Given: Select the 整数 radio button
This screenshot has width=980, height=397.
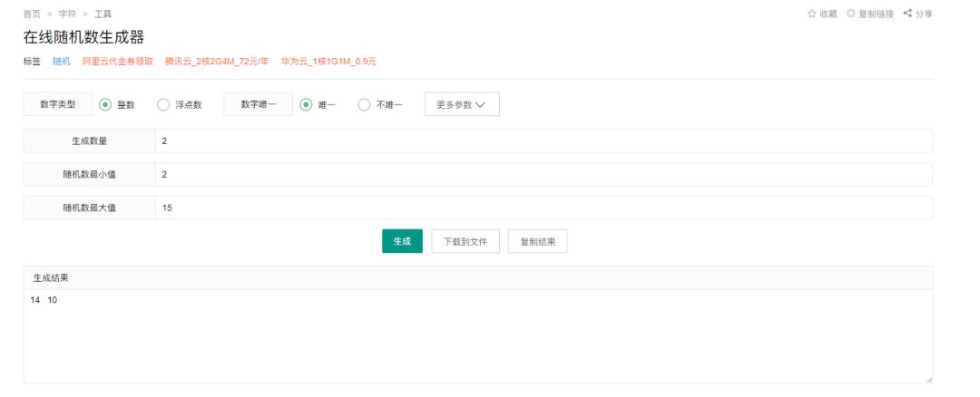Looking at the screenshot, I should tap(105, 105).
